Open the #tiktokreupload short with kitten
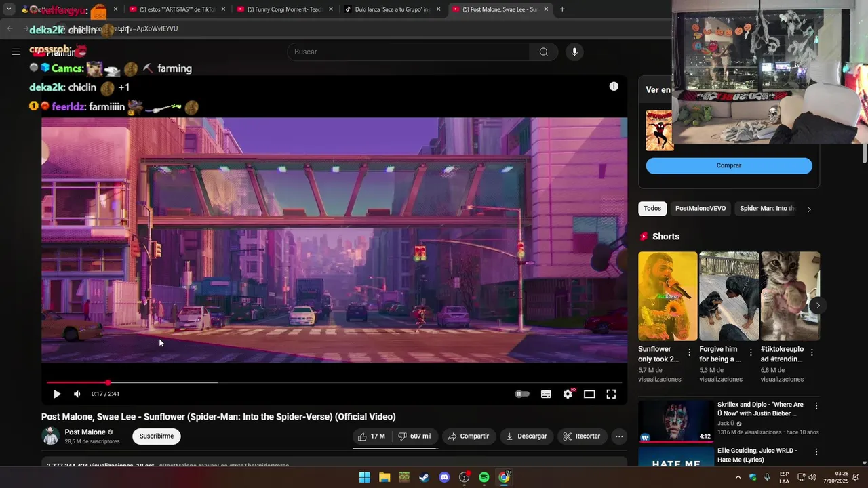 point(790,296)
